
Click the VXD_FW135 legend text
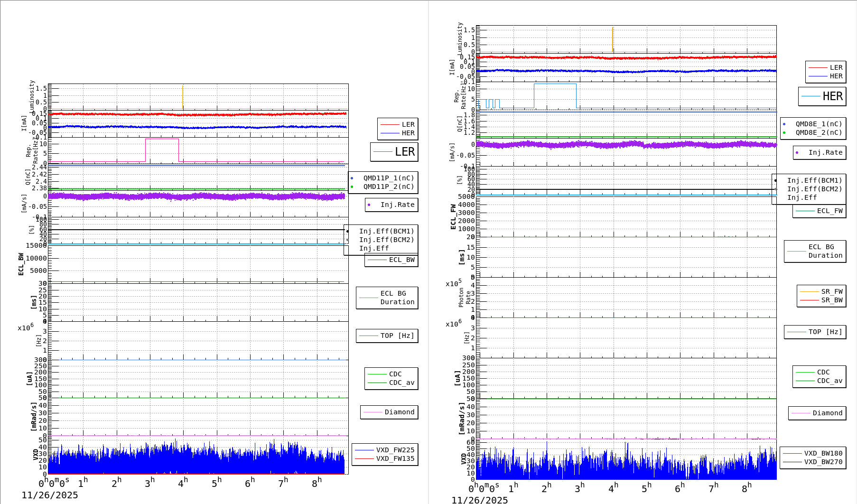point(395,458)
